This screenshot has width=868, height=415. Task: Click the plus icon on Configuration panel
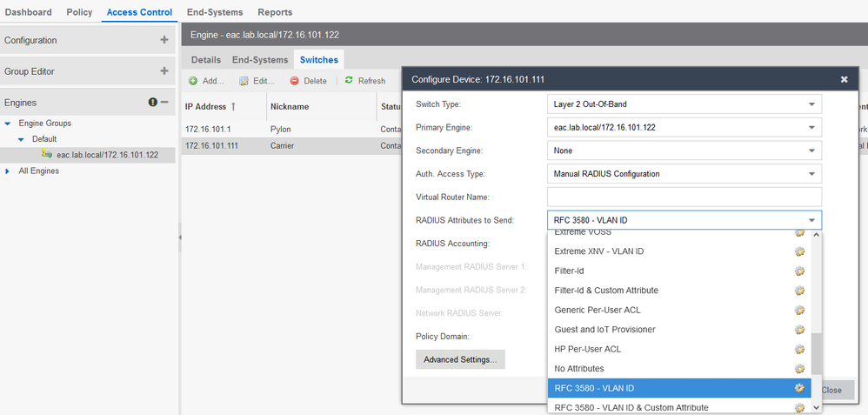[x=164, y=40]
